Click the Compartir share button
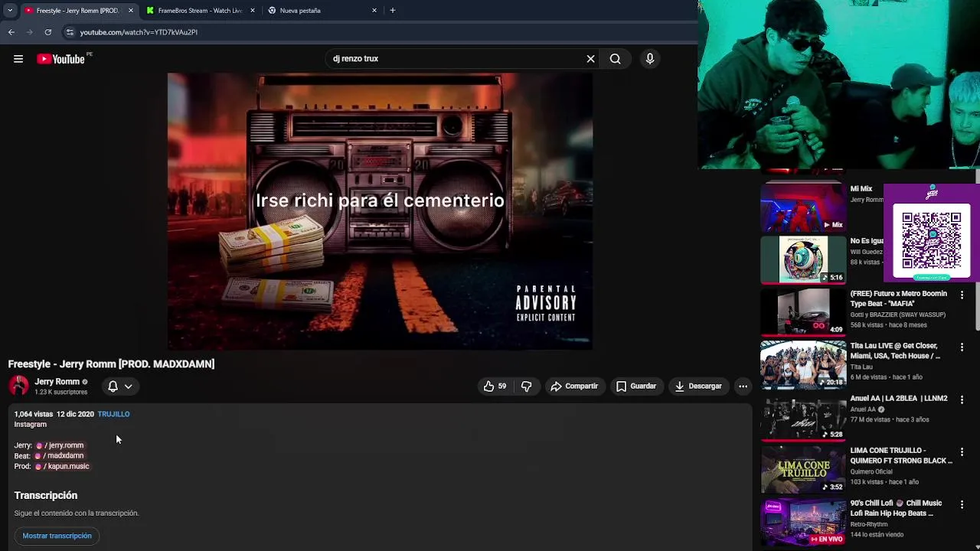Viewport: 980px width, 551px height. tap(574, 386)
